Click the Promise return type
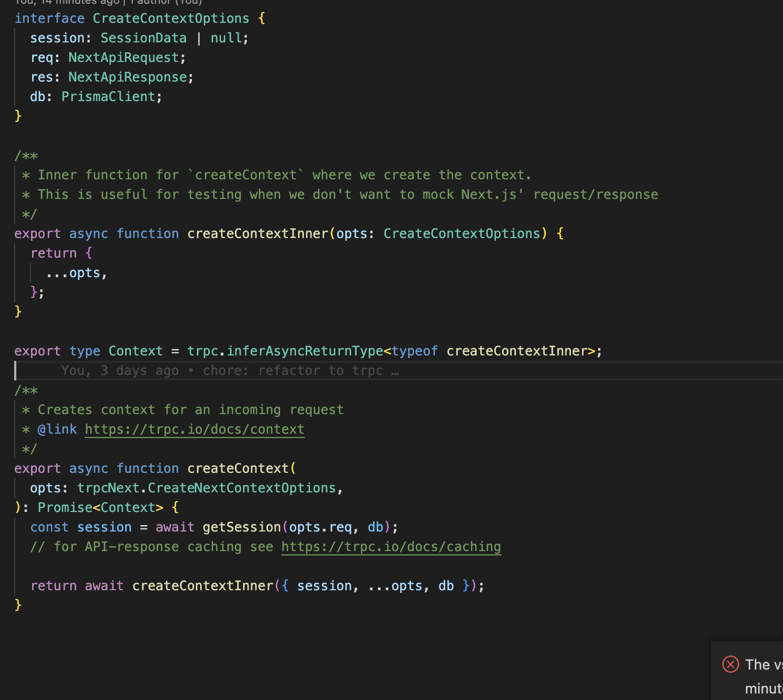 pos(65,508)
